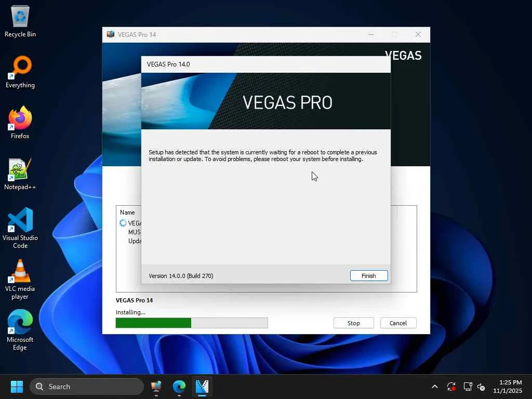
Task: Open the network status tray icon
Action: [x=468, y=387]
